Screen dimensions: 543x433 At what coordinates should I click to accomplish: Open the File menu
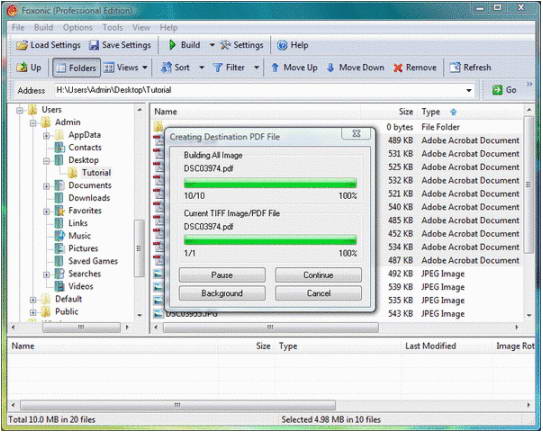[x=18, y=27]
